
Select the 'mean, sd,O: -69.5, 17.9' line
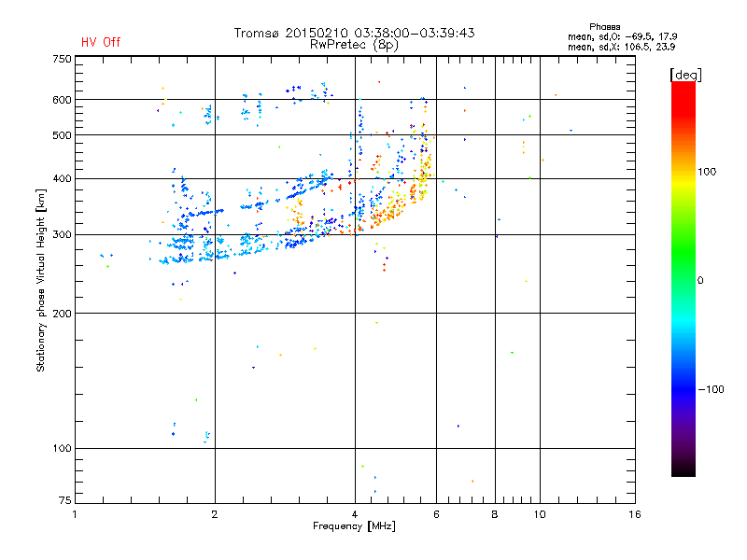(x=622, y=36)
